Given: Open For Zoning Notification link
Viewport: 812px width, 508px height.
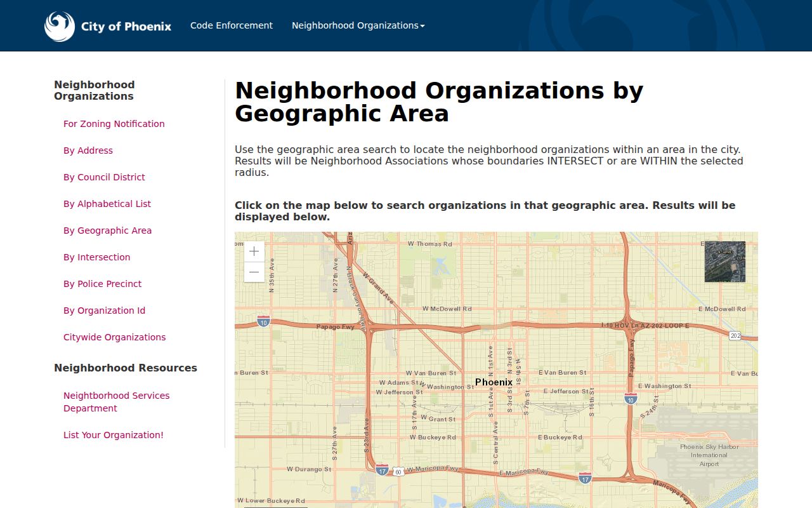Looking at the screenshot, I should pyautogui.click(x=114, y=124).
